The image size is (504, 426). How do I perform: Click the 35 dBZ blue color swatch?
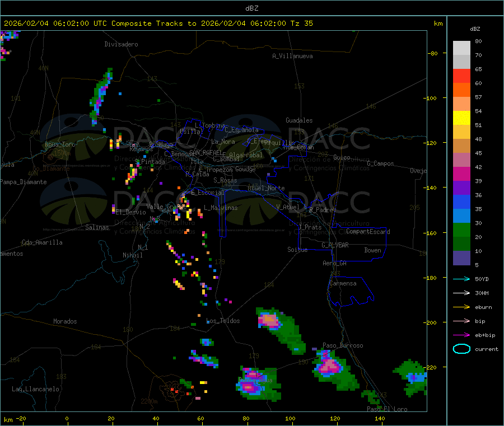461,202
